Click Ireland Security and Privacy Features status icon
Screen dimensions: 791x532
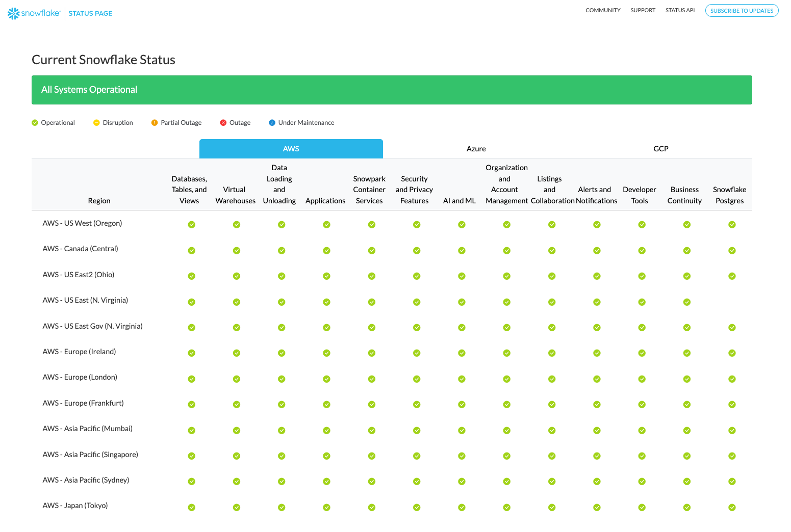click(417, 353)
